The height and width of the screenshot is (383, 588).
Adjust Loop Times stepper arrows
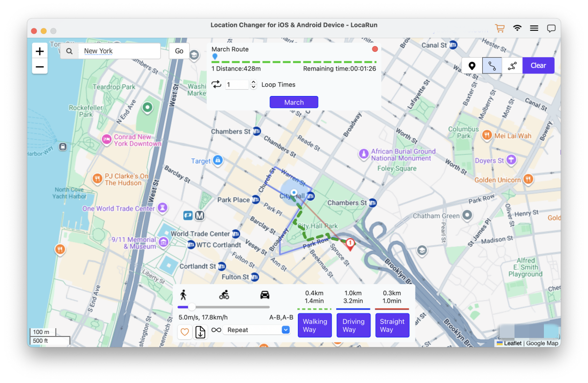[x=253, y=85]
